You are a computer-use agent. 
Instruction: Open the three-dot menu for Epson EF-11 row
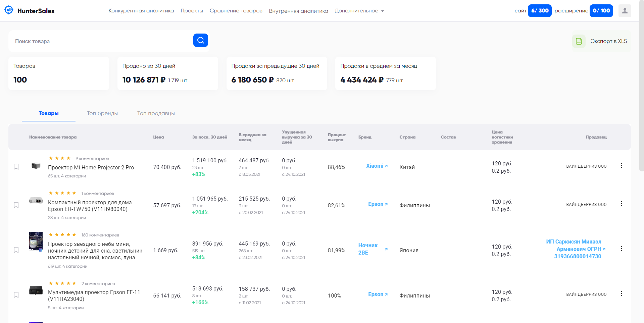[x=621, y=293]
